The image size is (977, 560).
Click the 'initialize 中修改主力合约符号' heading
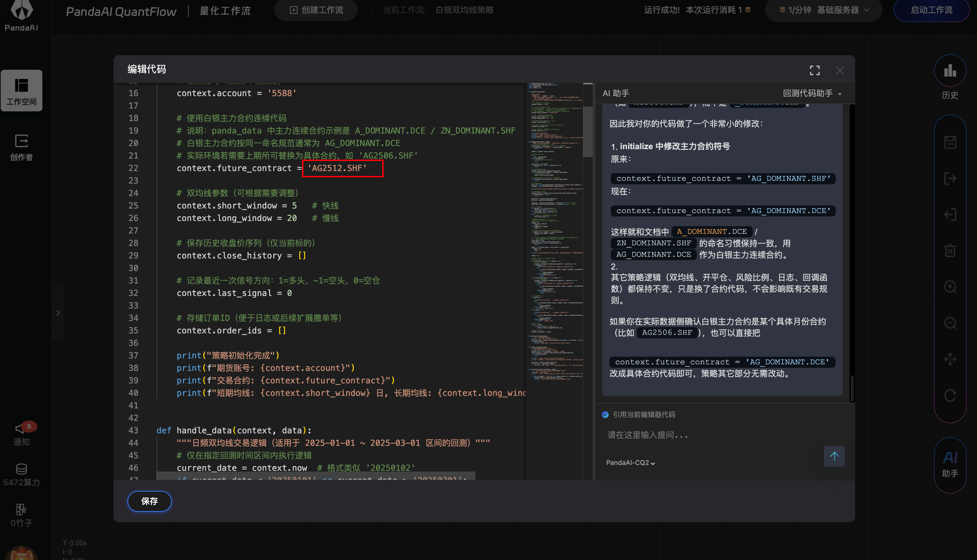[x=675, y=146]
